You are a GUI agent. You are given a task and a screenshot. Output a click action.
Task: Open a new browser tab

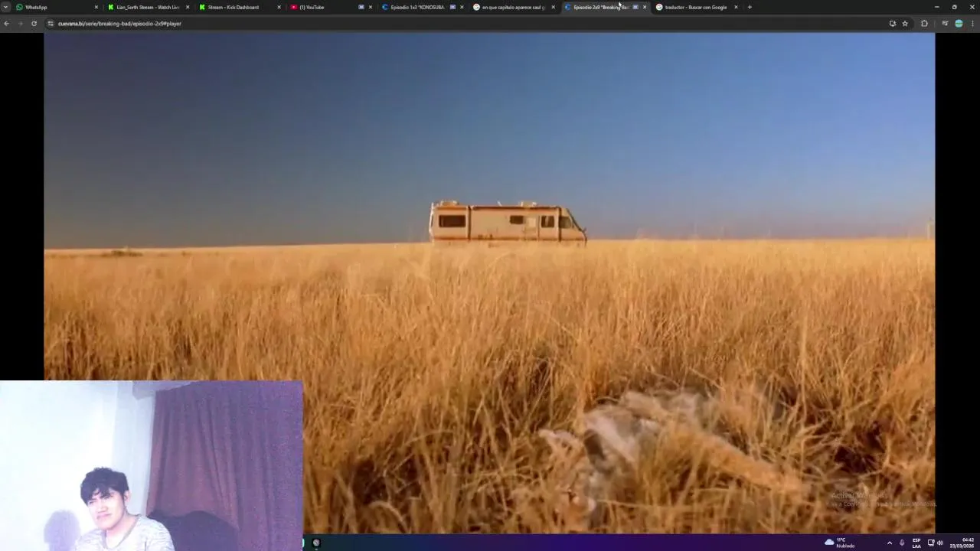click(x=750, y=7)
